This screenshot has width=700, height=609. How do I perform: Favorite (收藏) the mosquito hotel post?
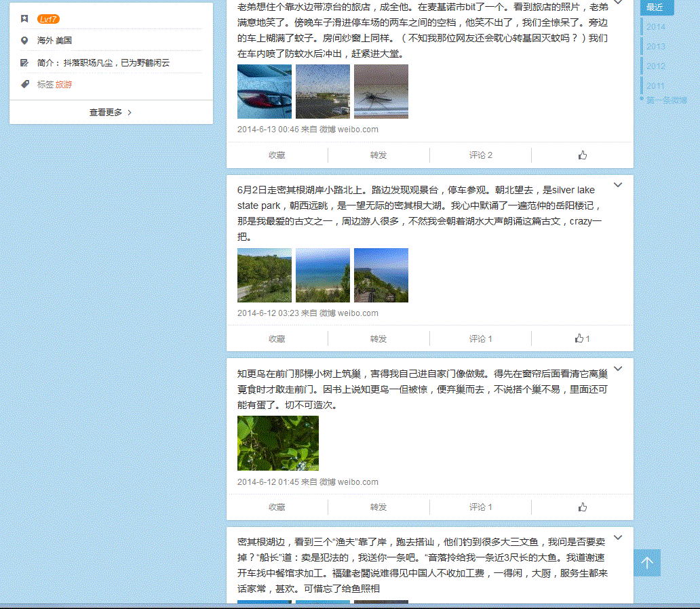277,155
